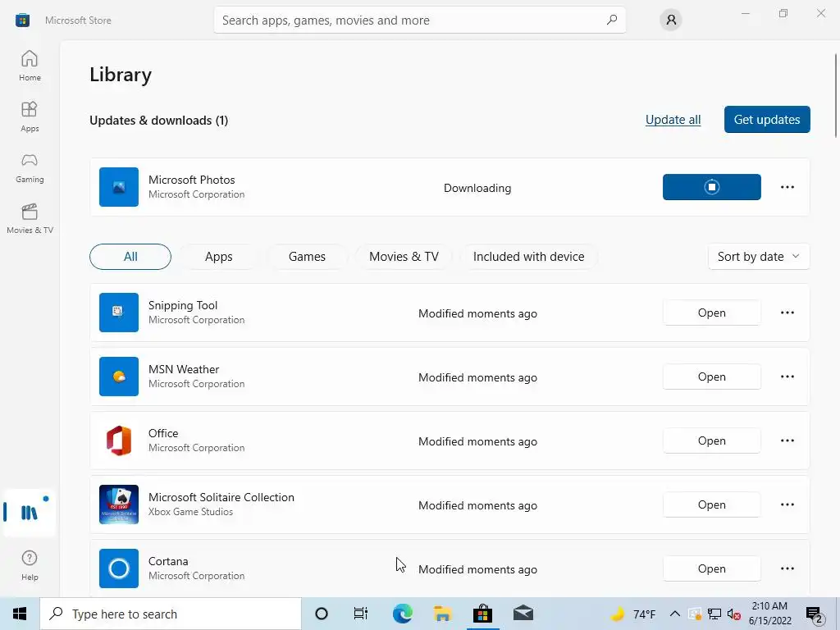Open Task View on the taskbar
The height and width of the screenshot is (630, 840).
361,614
